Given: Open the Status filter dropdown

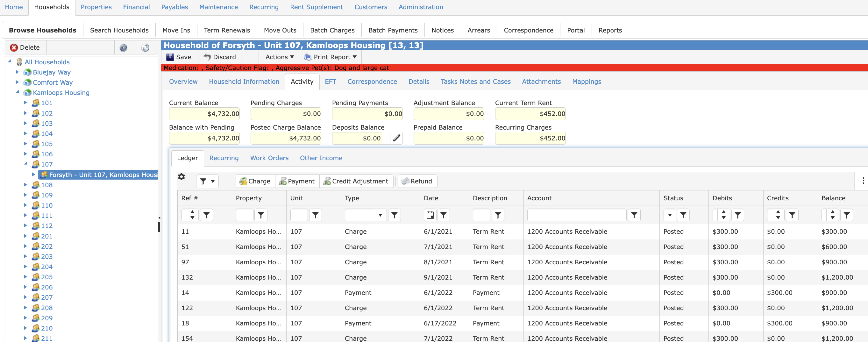Looking at the screenshot, I should [x=670, y=215].
